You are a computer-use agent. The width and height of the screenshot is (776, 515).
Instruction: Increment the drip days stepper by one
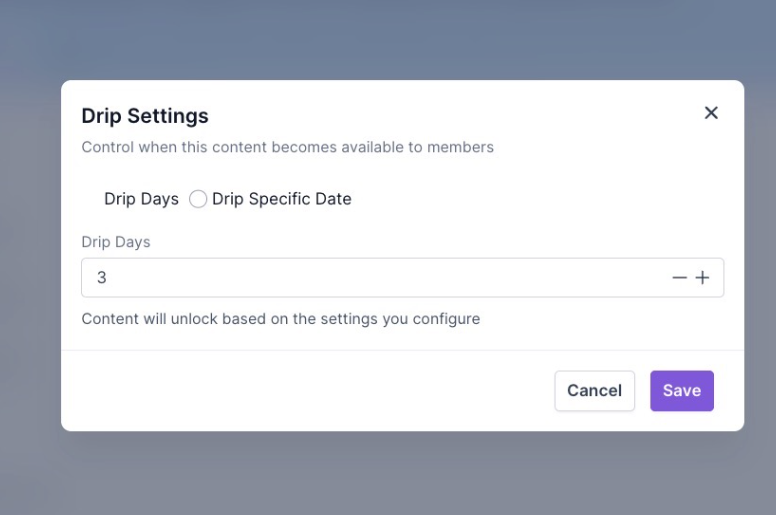coord(702,278)
